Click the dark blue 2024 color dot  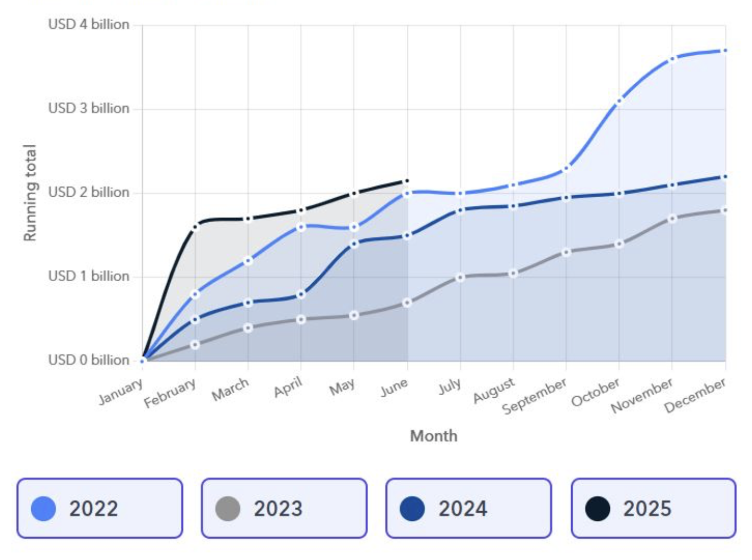[413, 509]
